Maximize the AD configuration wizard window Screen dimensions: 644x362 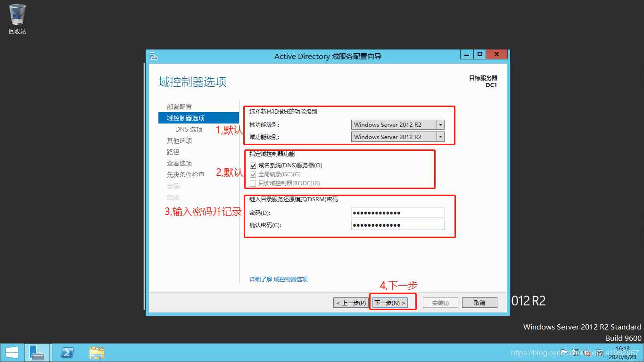coord(479,55)
